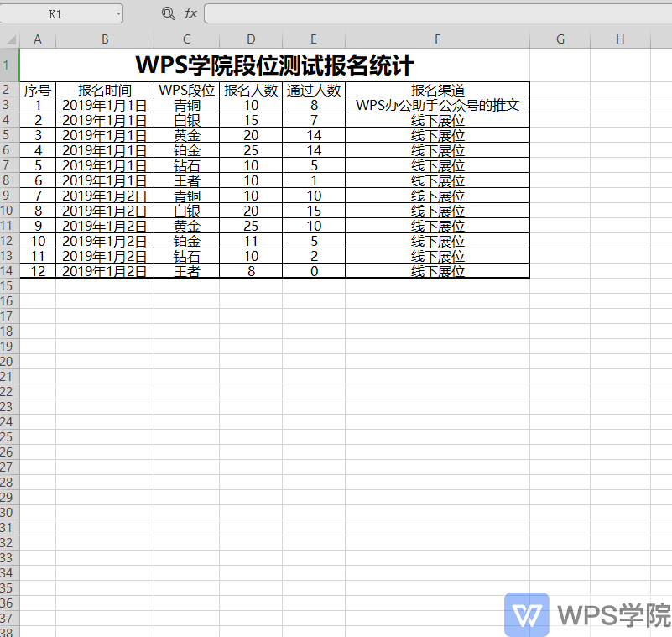Select 序号 value 6 in row 8
This screenshot has height=637, width=672.
click(38, 180)
